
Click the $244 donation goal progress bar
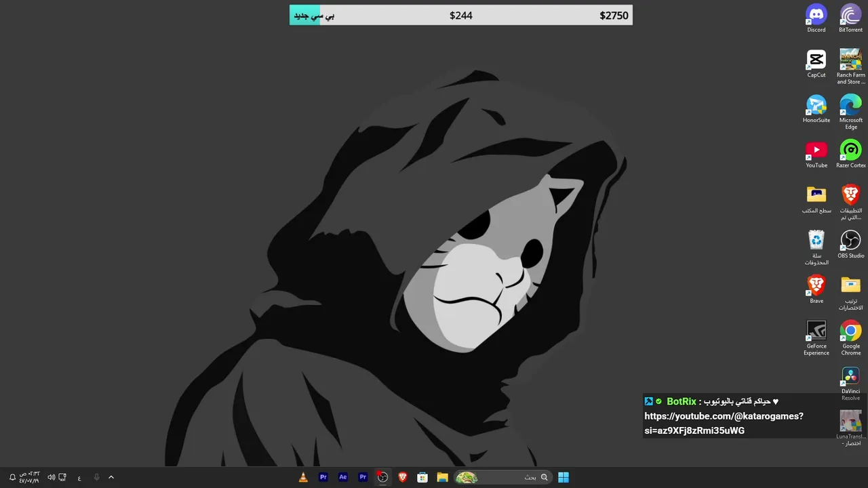460,15
